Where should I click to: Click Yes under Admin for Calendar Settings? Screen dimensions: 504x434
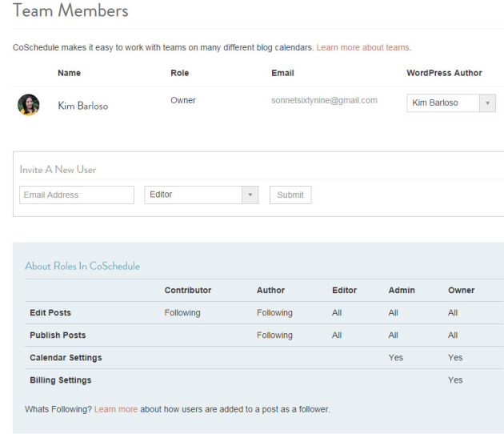pyautogui.click(x=396, y=358)
